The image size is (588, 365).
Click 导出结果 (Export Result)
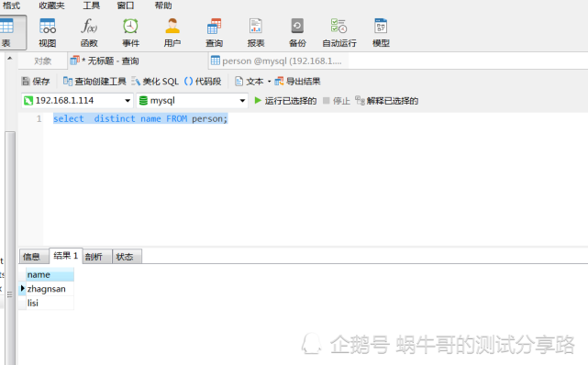point(297,82)
